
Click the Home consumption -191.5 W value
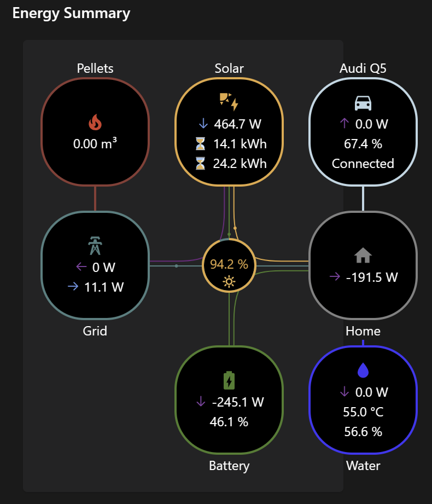pyautogui.click(x=371, y=277)
